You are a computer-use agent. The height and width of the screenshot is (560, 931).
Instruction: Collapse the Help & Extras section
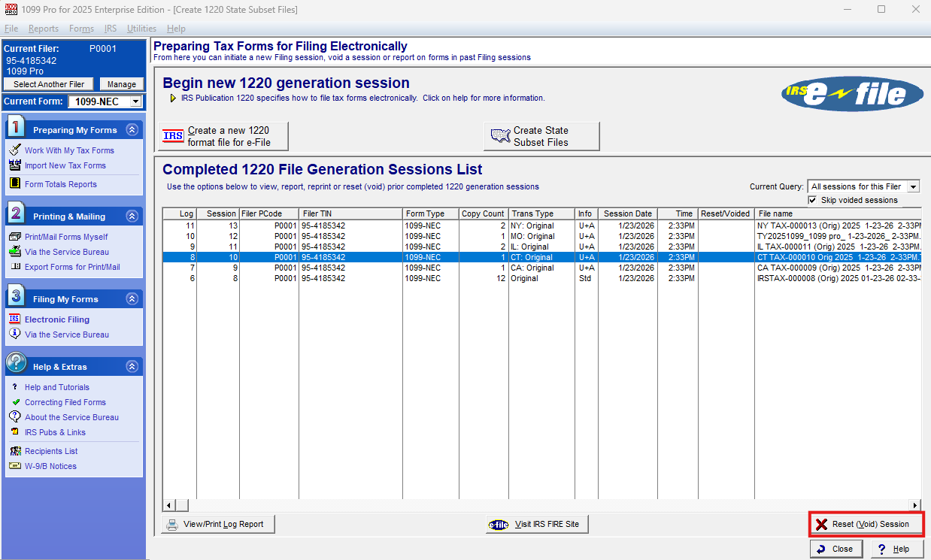(132, 367)
